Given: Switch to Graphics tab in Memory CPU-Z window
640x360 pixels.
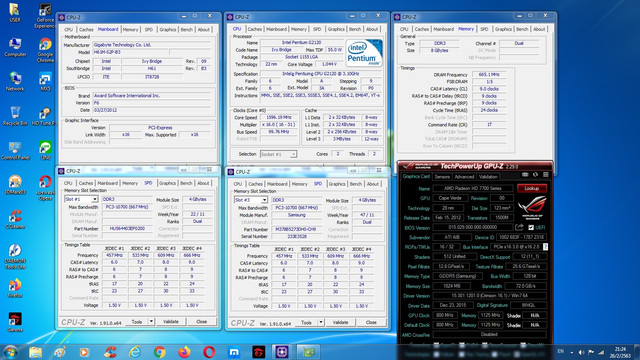Looking at the screenshot, I should coord(503,29).
